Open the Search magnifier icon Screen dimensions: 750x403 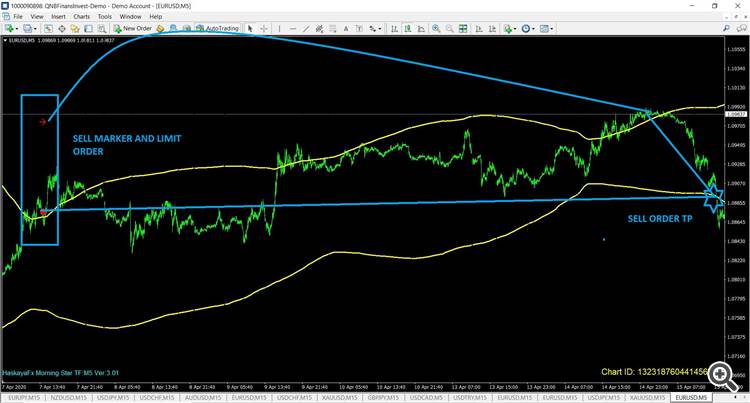tap(726, 28)
